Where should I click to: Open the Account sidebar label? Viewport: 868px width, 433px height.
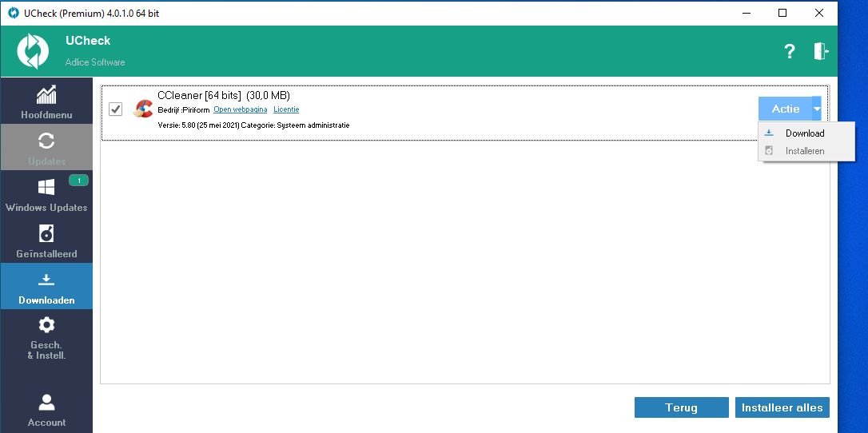coord(46,423)
